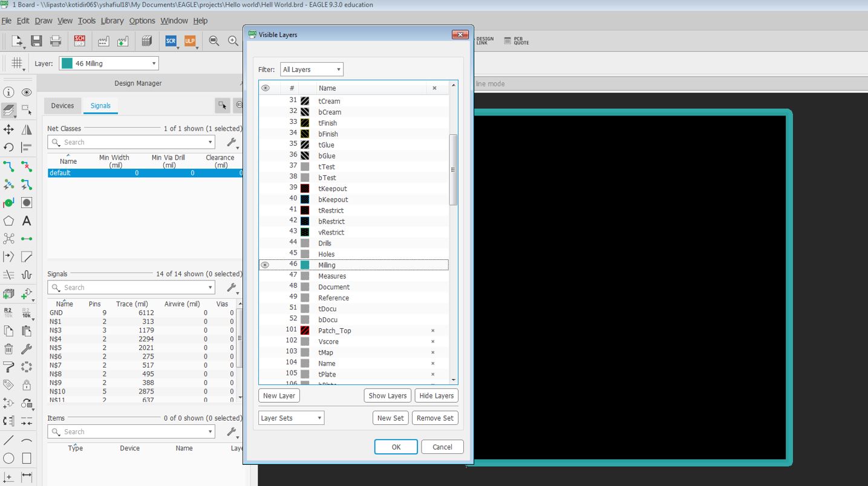Expand Signals search dropdown arrow
The height and width of the screenshot is (486, 868).
[x=210, y=288]
